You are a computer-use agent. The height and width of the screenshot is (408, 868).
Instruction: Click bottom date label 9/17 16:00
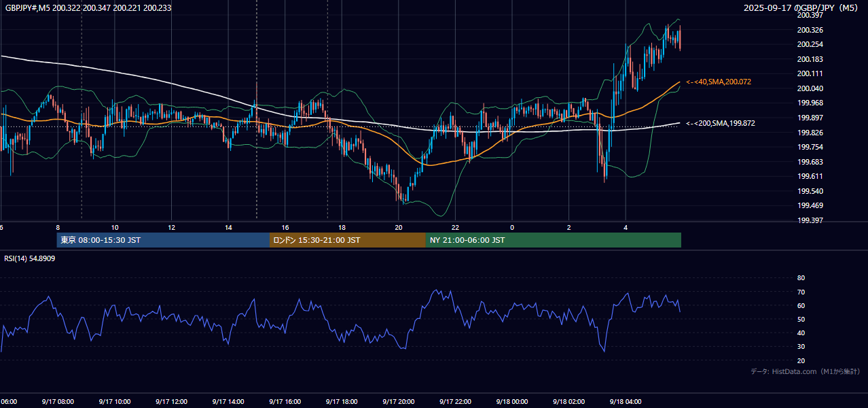(285, 402)
